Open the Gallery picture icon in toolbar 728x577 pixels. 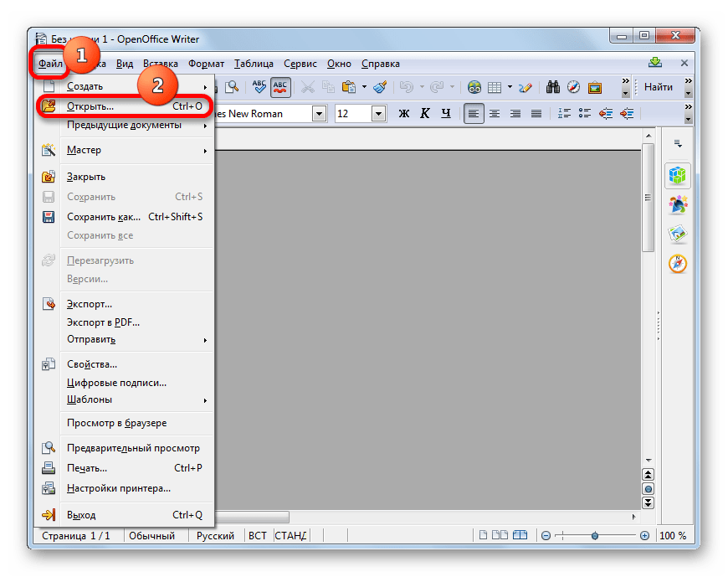tap(595, 87)
